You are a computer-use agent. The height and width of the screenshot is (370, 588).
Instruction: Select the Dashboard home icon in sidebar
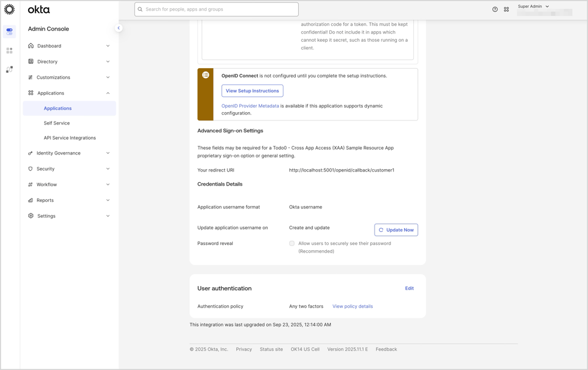pyautogui.click(x=31, y=46)
